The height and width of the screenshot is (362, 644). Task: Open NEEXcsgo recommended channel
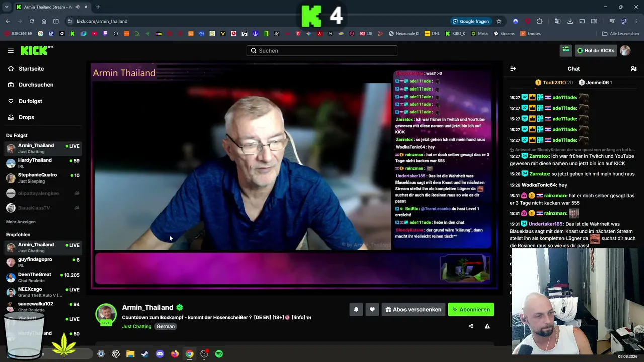click(43, 292)
